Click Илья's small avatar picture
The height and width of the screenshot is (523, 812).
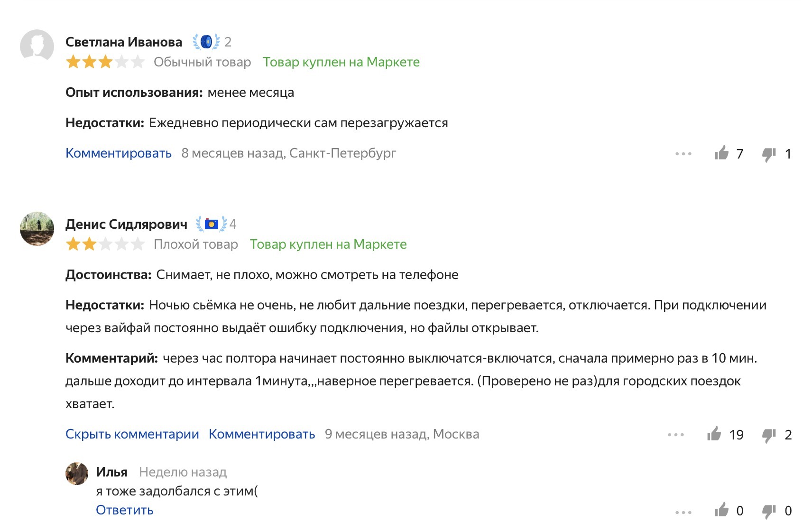tap(77, 474)
